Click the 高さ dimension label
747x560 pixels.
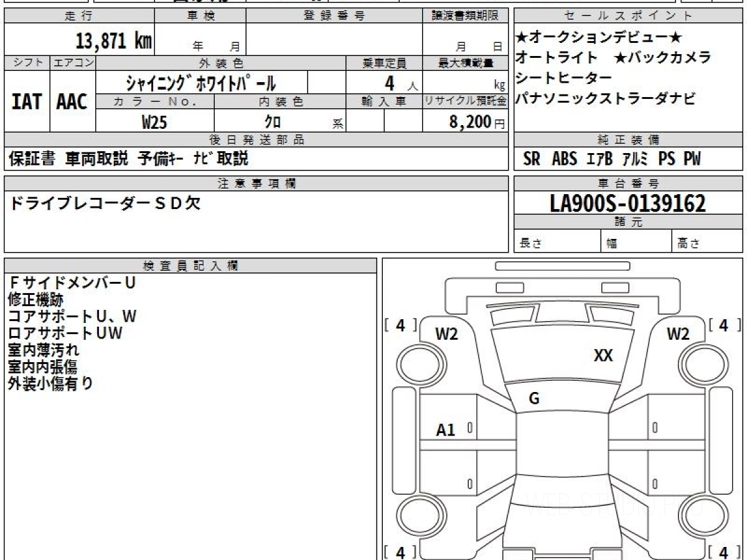[688, 244]
